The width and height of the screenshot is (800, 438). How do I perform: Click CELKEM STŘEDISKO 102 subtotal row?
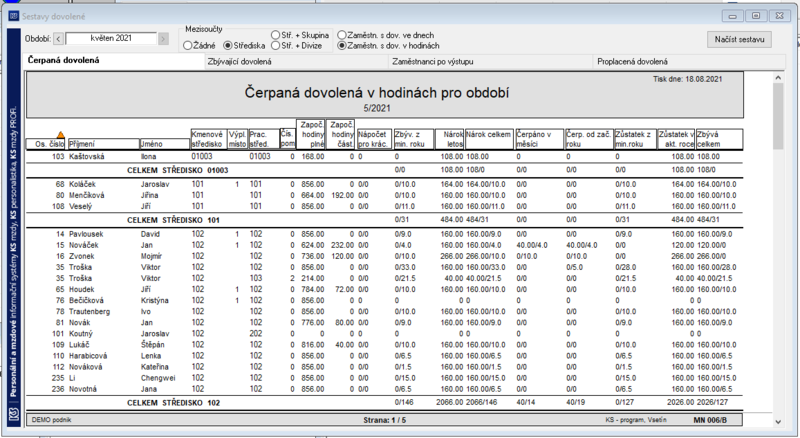coord(385,403)
